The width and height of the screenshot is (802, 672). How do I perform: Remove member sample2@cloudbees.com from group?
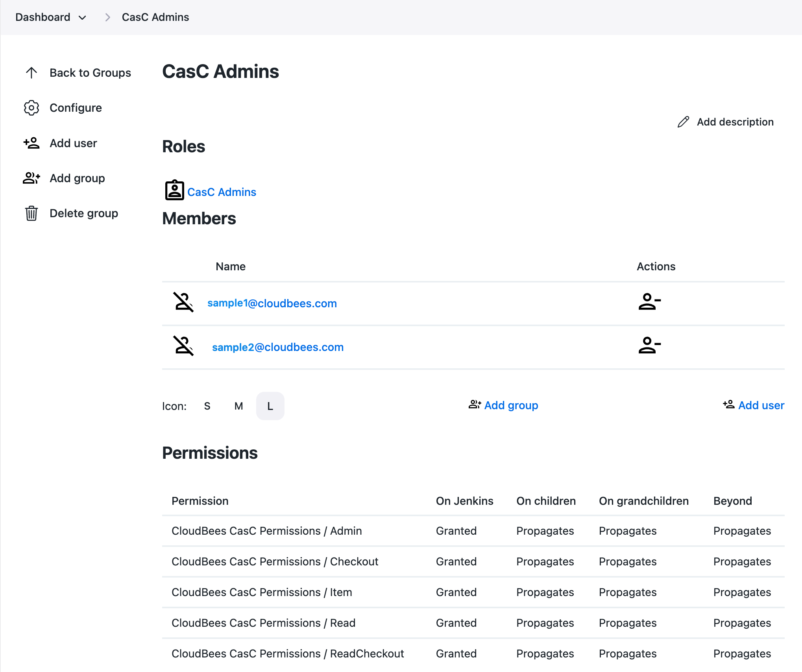click(x=649, y=346)
